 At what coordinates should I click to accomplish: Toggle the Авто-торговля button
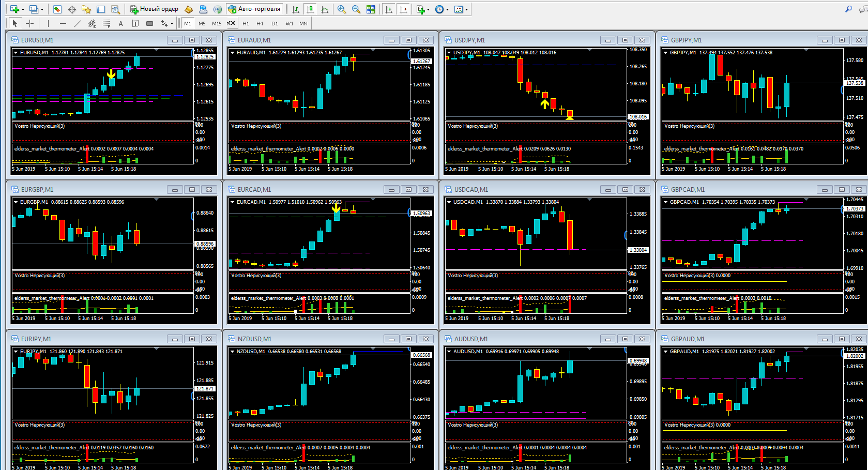pos(255,9)
